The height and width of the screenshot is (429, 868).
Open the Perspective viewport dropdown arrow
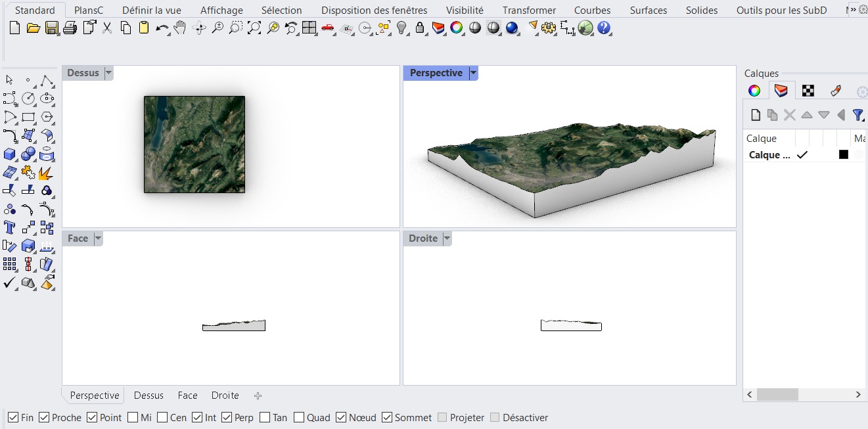[473, 73]
